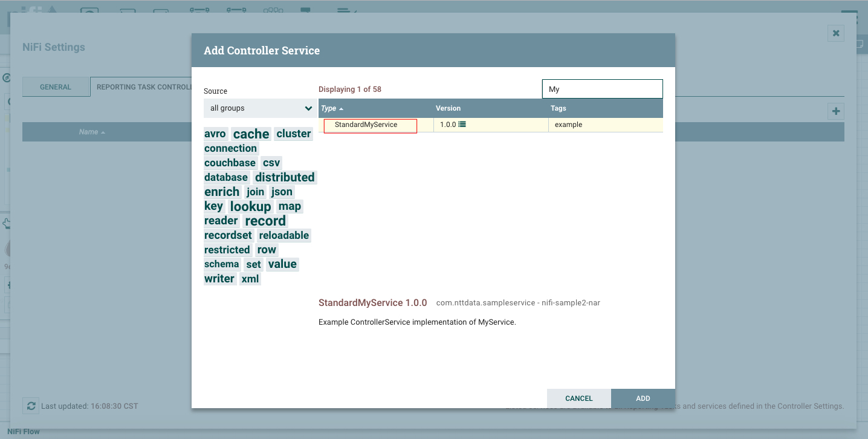Filter by the distributed tag
The height and width of the screenshot is (439, 868).
pos(285,177)
